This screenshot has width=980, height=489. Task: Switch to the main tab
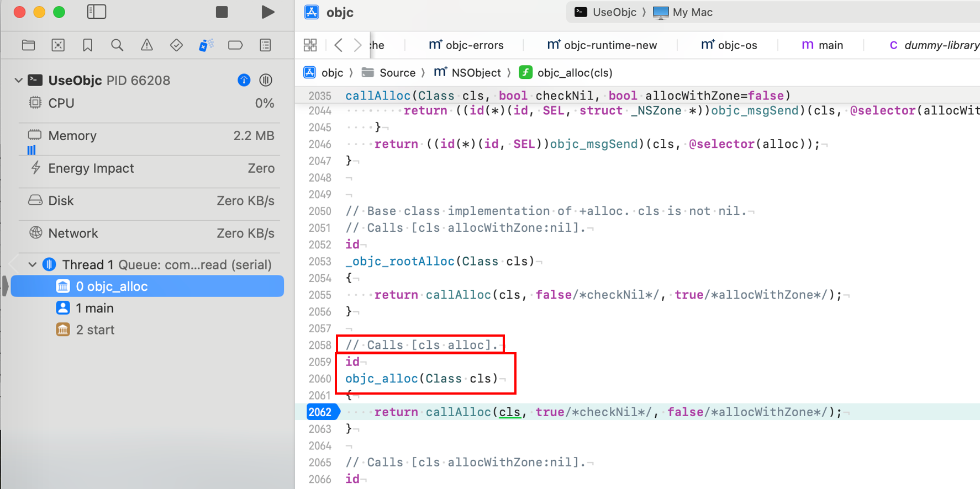822,45
